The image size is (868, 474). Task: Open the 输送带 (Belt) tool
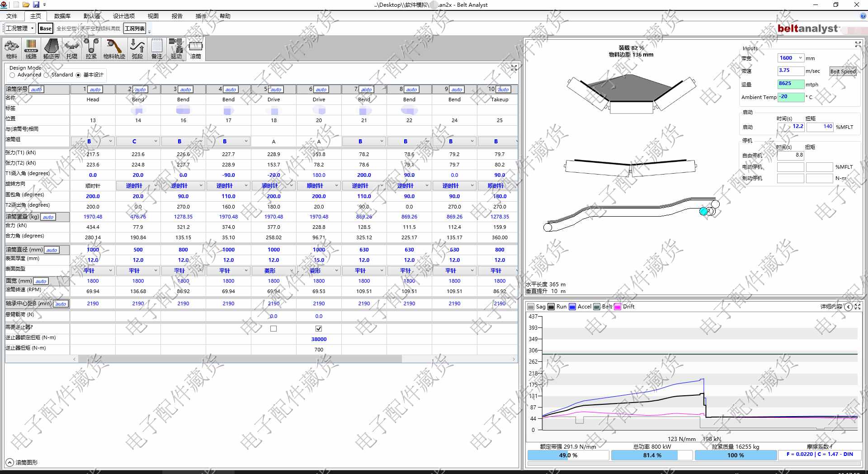51,49
